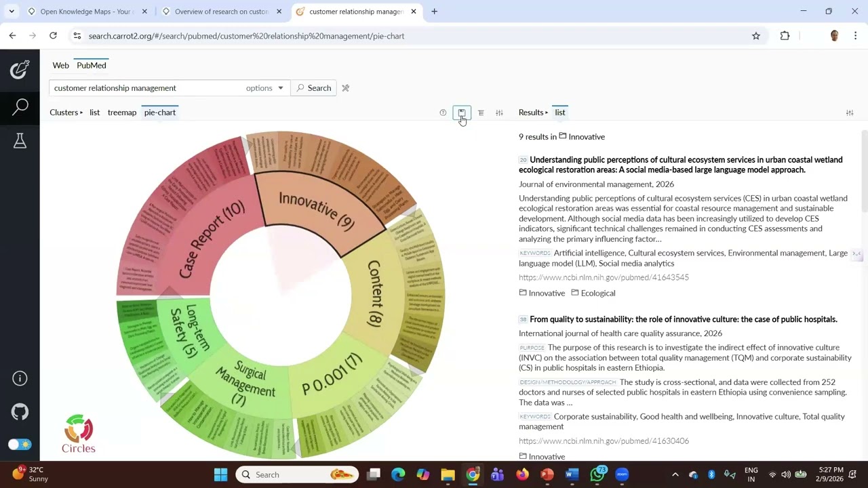
Task: Open pubmed/41630406 URL link
Action: [604, 441]
